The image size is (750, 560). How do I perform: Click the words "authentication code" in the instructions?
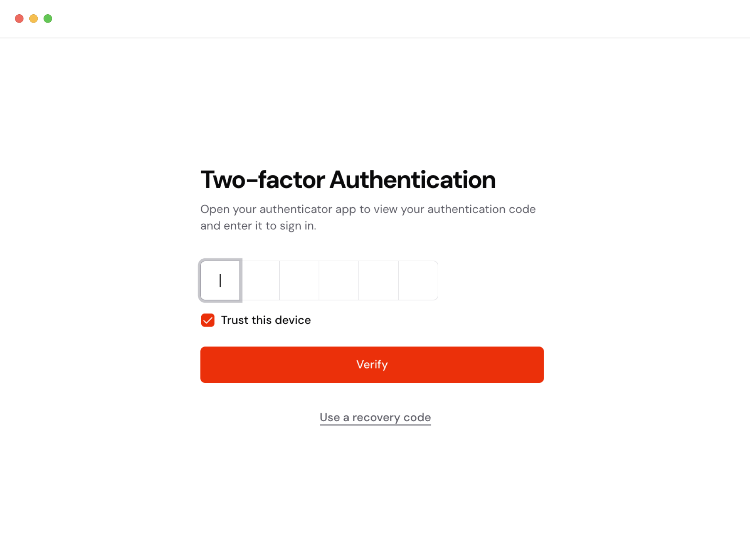click(481, 209)
